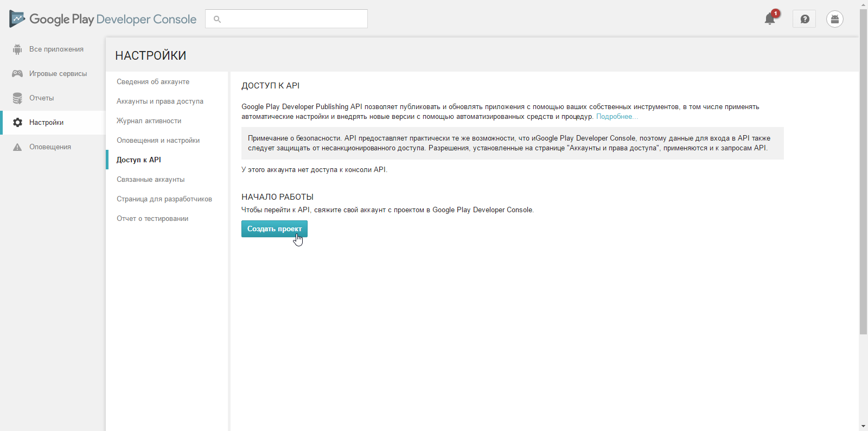Viewport: 868px width, 431px height.
Task: Click the Google Play Developer Console logo
Action: (x=103, y=19)
